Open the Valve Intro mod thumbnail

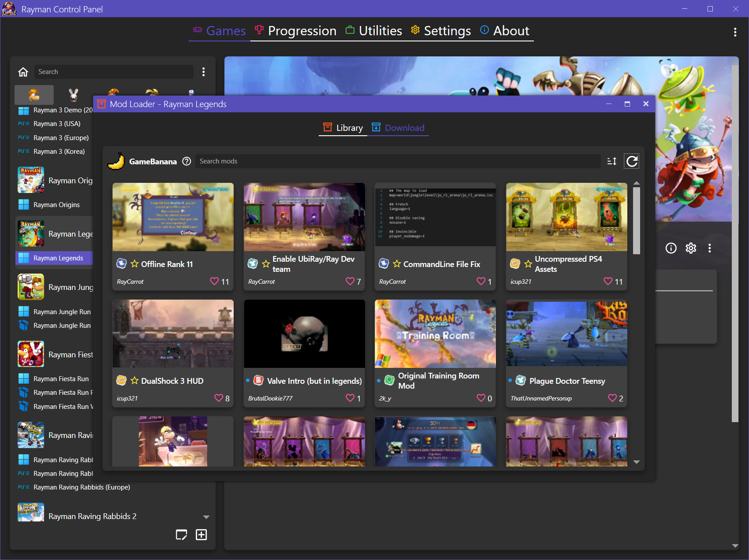(304, 334)
